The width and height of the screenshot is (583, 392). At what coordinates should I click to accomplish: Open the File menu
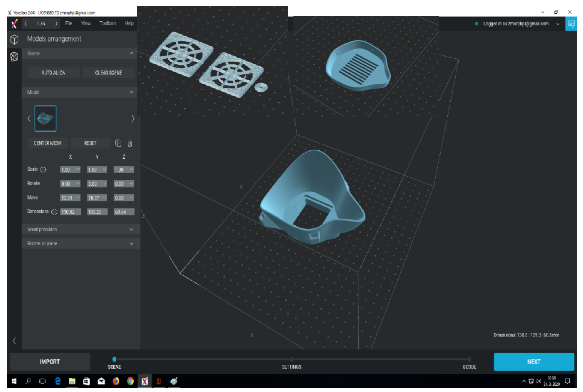[68, 24]
